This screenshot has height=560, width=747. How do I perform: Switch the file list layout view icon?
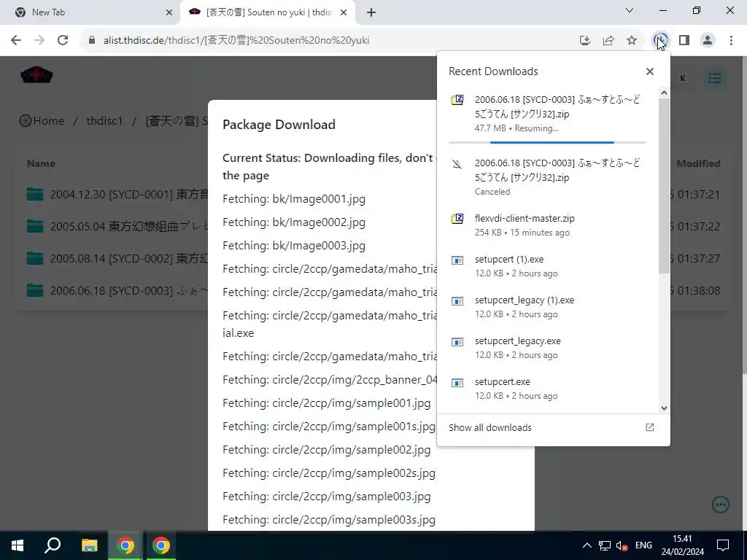[715, 79]
